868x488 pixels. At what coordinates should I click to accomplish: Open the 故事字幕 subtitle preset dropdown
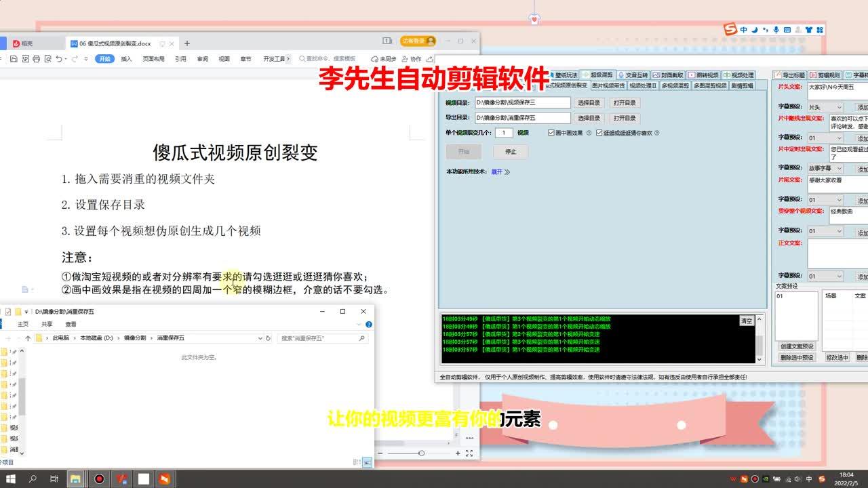tap(825, 168)
